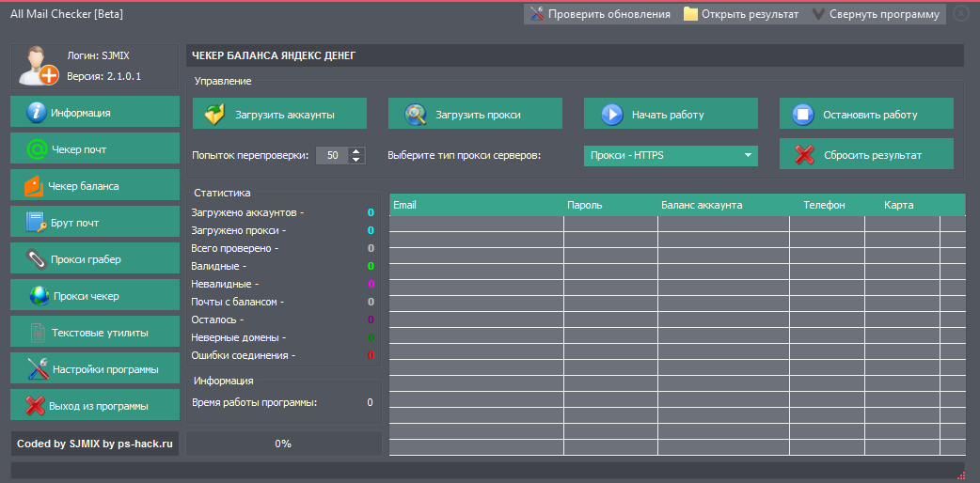
Task: Click the red X of Сбросить результат
Action: pos(804,155)
